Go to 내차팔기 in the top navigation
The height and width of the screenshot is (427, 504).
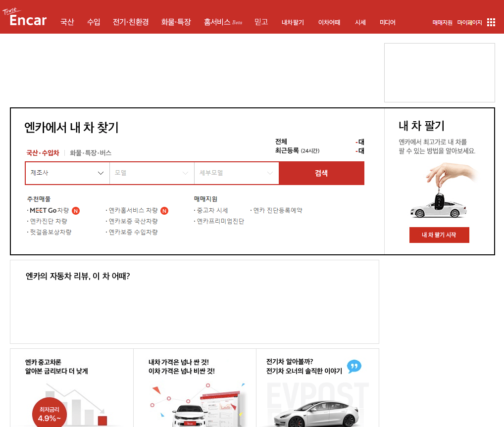(x=293, y=22)
